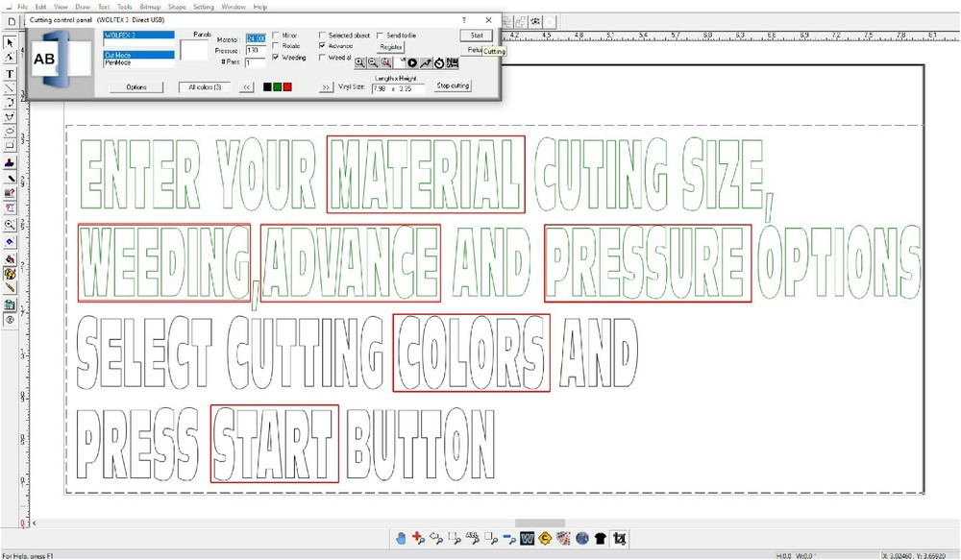Click the W logo icon on the bottom toolbar
The height and width of the screenshot is (560, 961).
[x=527, y=538]
